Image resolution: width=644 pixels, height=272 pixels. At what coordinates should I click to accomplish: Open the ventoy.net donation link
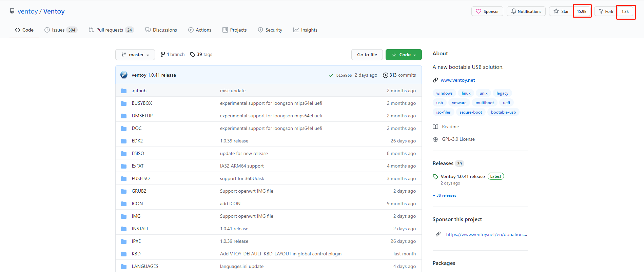coord(487,234)
